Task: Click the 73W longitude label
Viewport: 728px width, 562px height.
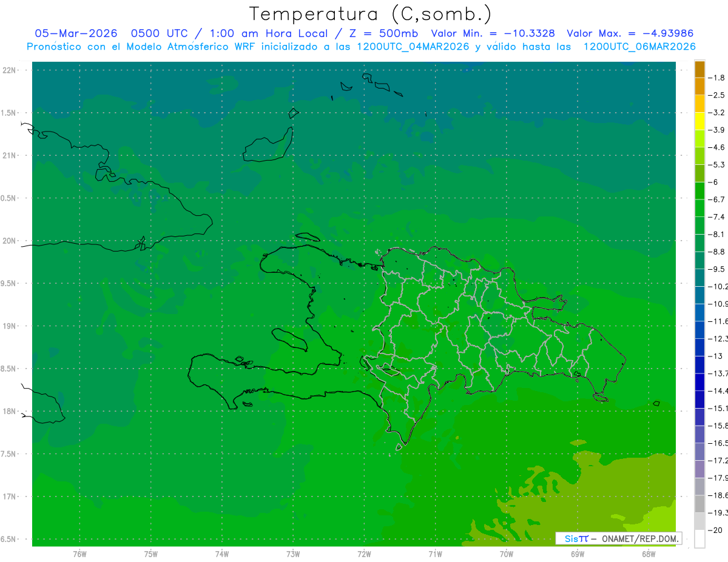Action: [x=293, y=554]
